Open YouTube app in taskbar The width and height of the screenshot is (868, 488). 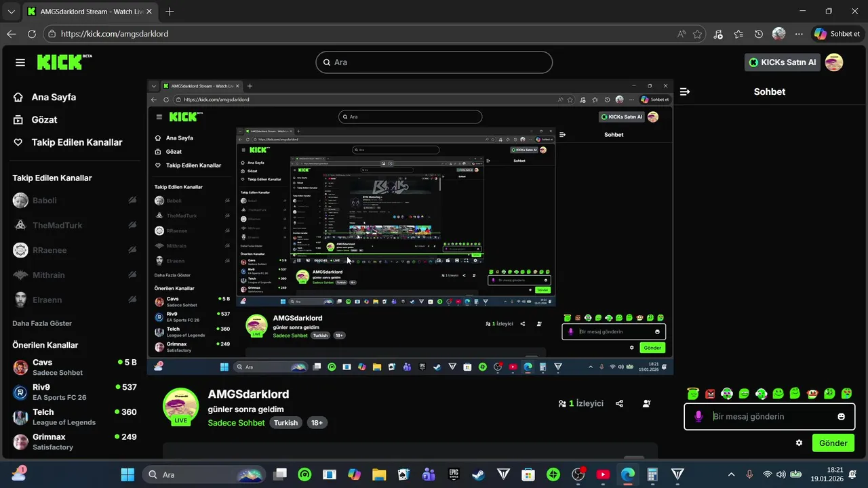(x=603, y=474)
